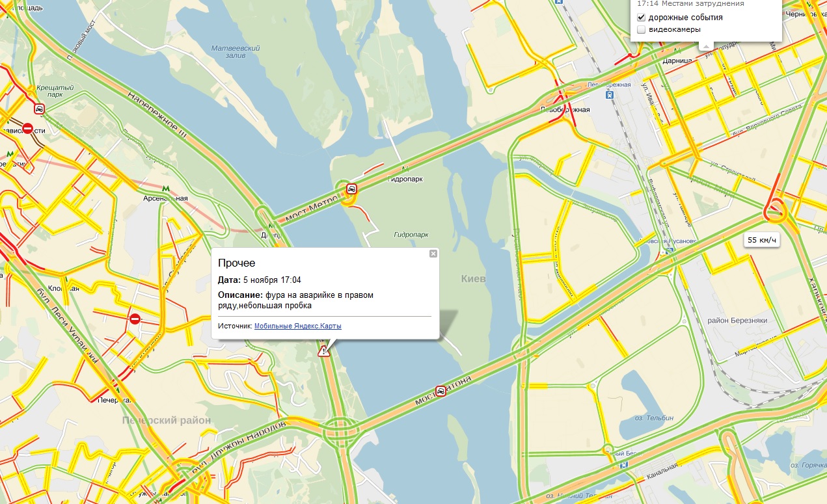827x504 pixels.
Task: Click the Левобережная railway station icon
Action: [x=610, y=94]
